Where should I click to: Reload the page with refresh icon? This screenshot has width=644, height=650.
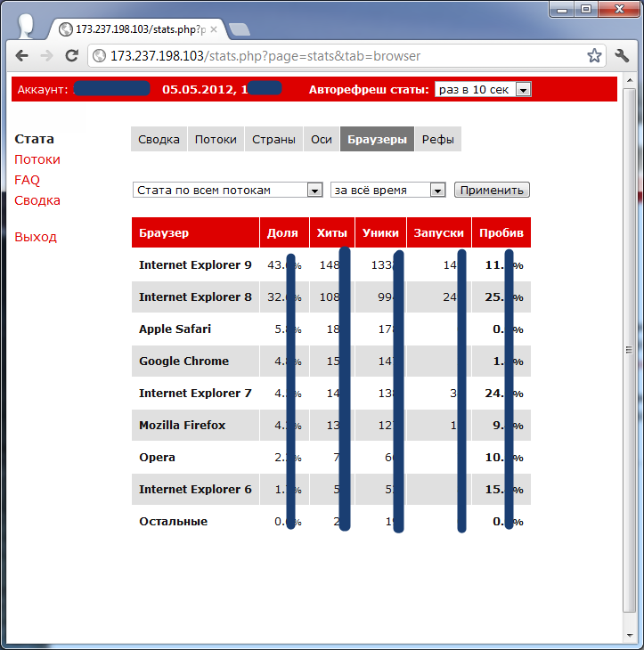pyautogui.click(x=72, y=55)
